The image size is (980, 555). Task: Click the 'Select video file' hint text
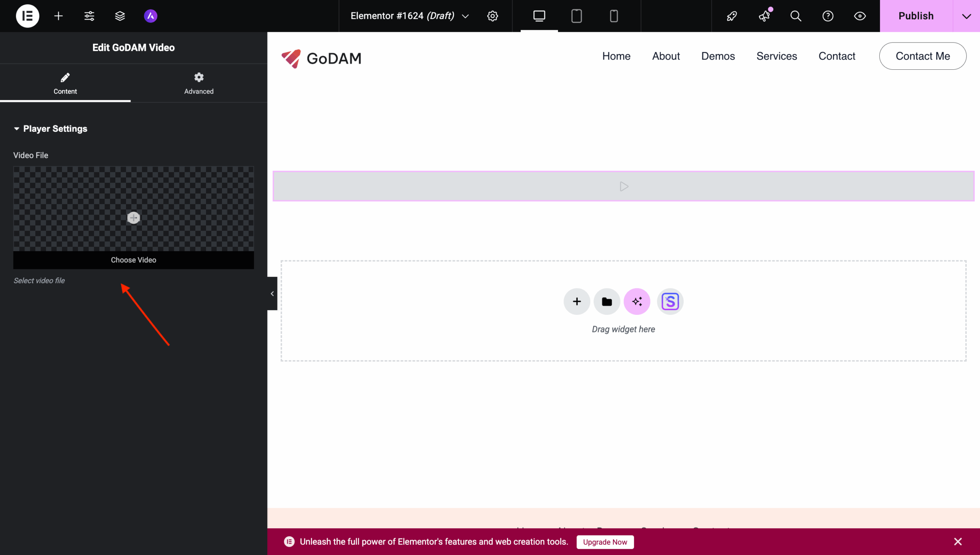tap(39, 281)
